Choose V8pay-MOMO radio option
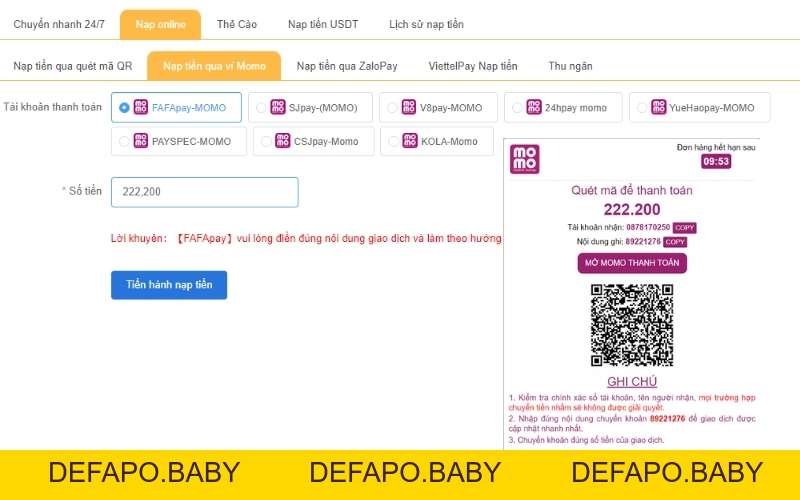Image resolution: width=800 pixels, height=500 pixels. (392, 108)
